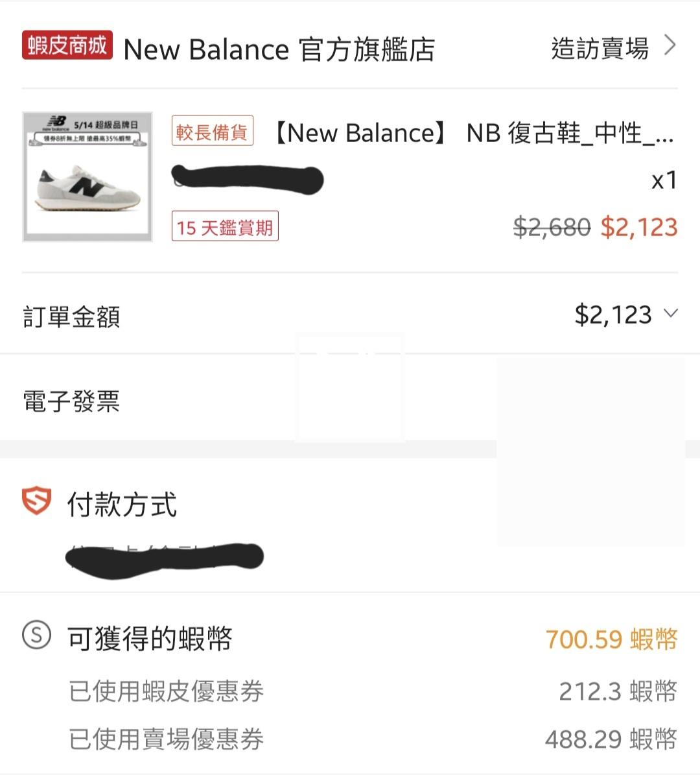This screenshot has height=775, width=700.
Task: Click the orange 700.59 蝦幣 total
Action: point(611,639)
